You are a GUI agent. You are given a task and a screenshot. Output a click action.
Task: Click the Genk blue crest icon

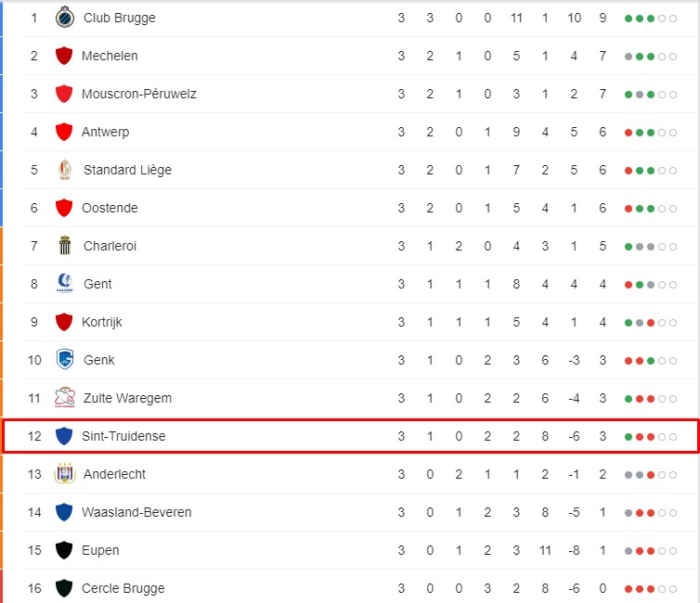pos(65,360)
